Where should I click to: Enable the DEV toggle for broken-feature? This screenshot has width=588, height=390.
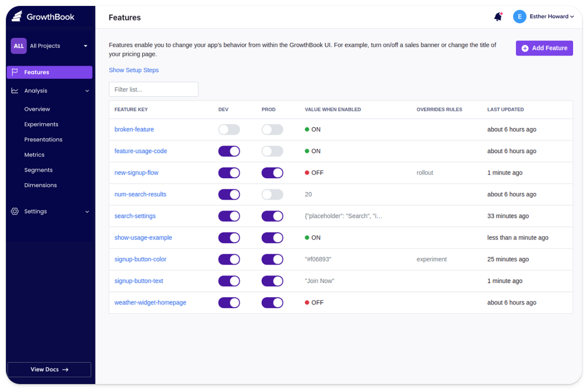(229, 129)
